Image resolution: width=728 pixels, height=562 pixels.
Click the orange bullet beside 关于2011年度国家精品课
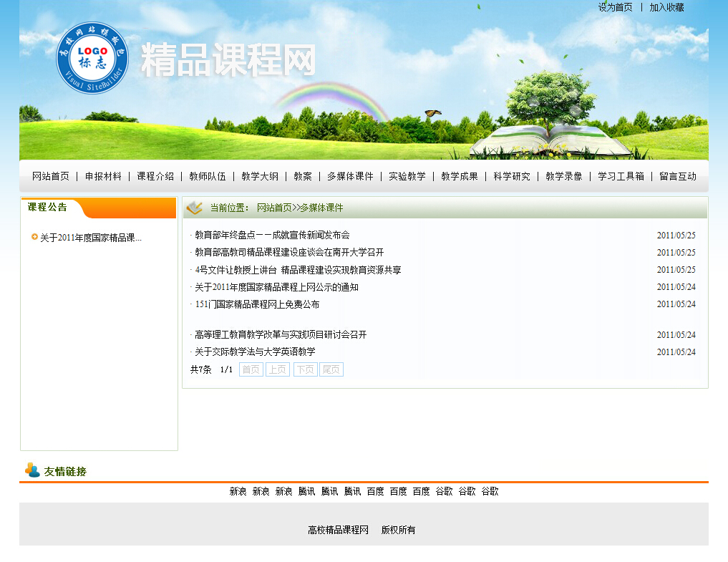[34, 237]
